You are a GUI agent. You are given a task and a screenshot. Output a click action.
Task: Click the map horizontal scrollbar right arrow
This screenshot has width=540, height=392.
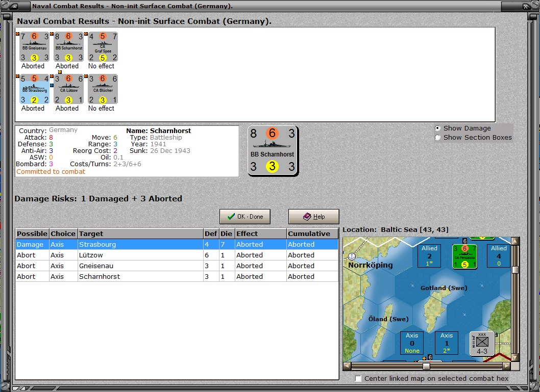507,366
